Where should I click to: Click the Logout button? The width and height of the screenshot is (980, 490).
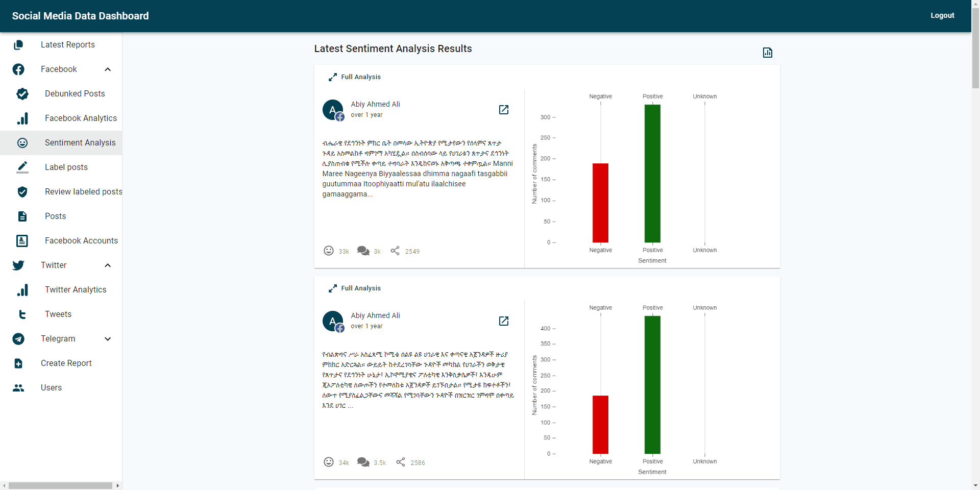pos(942,16)
